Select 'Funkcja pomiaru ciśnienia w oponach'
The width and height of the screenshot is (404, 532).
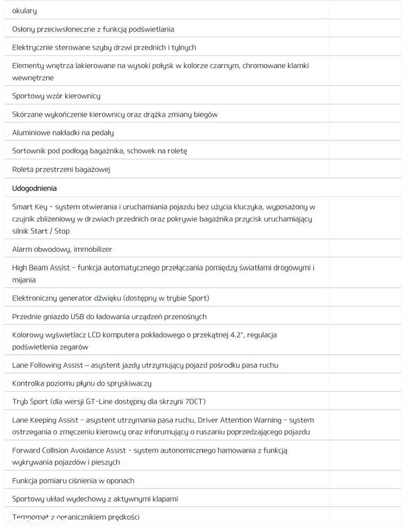coord(73,480)
